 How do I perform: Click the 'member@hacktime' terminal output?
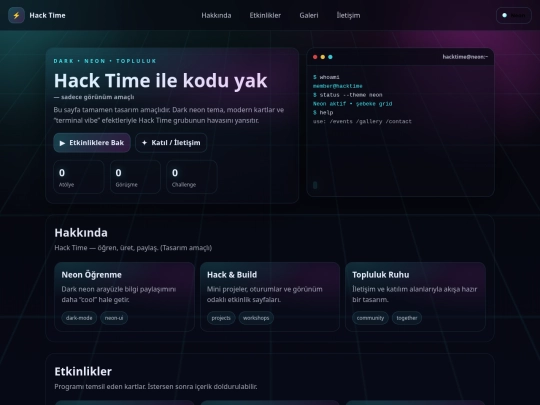[x=338, y=86]
